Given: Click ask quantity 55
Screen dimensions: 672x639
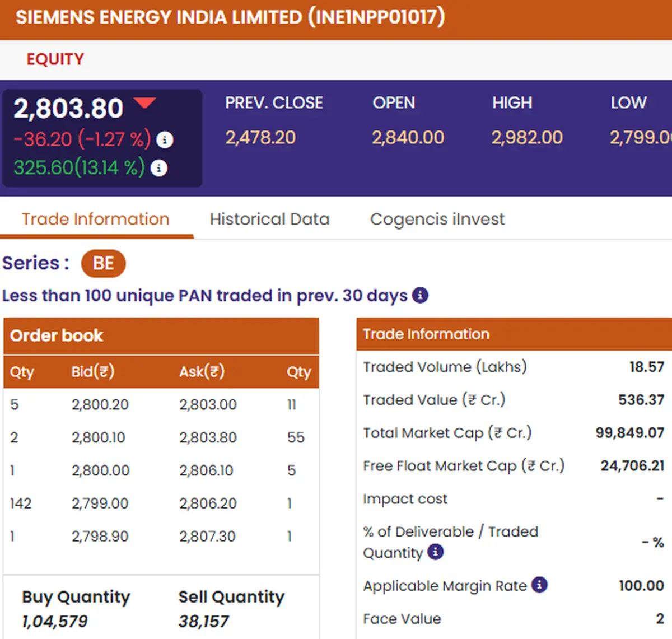Looking at the screenshot, I should [296, 437].
